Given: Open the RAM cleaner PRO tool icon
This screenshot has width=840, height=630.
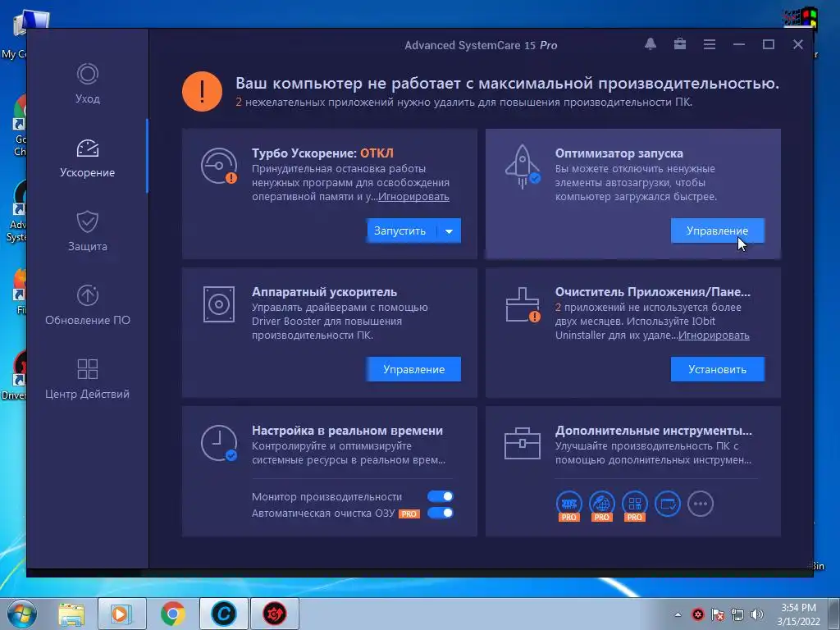Looking at the screenshot, I should point(569,505).
